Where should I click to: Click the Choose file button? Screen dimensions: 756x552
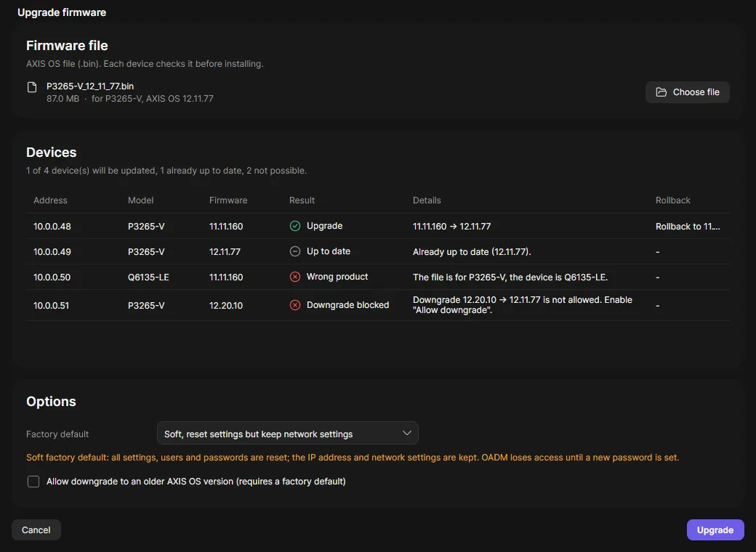pos(688,92)
